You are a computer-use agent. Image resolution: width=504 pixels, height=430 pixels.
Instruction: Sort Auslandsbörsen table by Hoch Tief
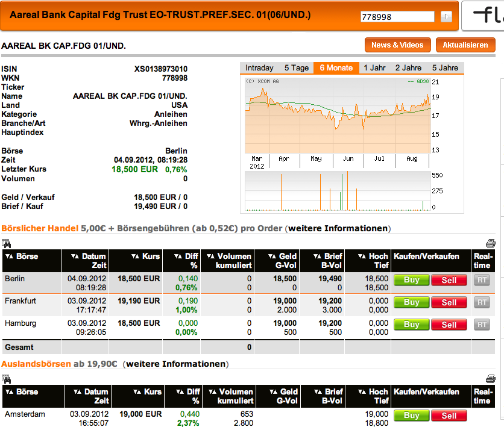pos(373,396)
